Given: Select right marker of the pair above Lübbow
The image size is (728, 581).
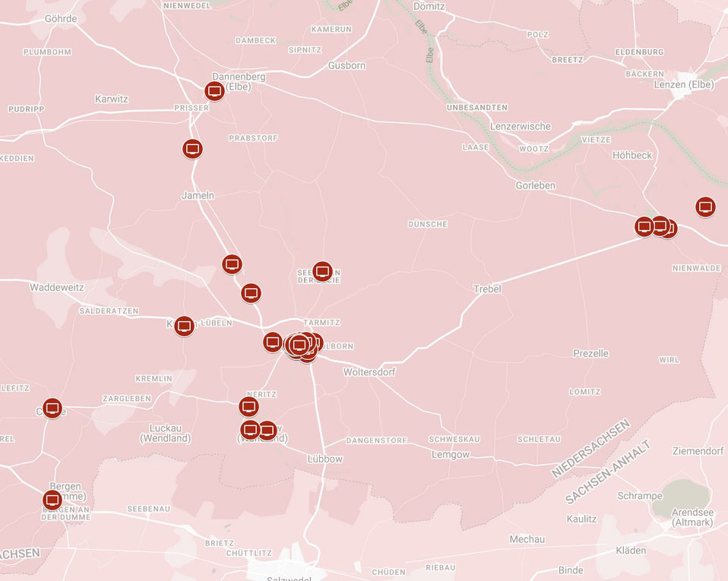Looking at the screenshot, I should (x=267, y=431).
